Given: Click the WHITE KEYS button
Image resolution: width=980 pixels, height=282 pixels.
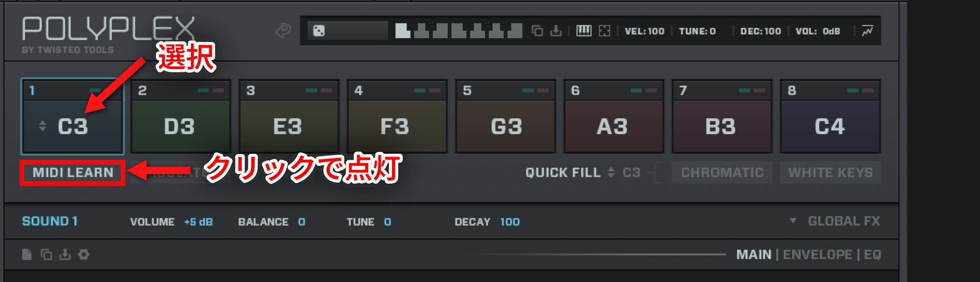Looking at the screenshot, I should coord(830,172).
